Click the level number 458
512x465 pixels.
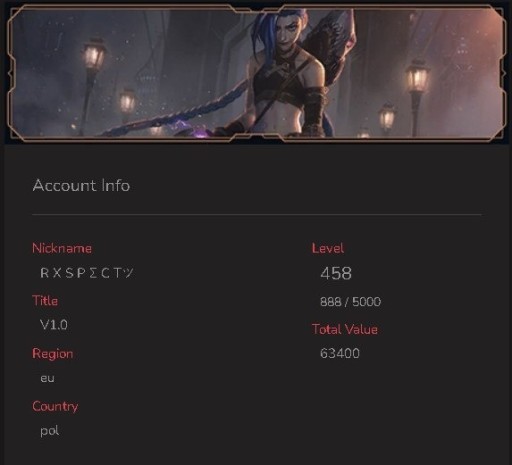(336, 273)
